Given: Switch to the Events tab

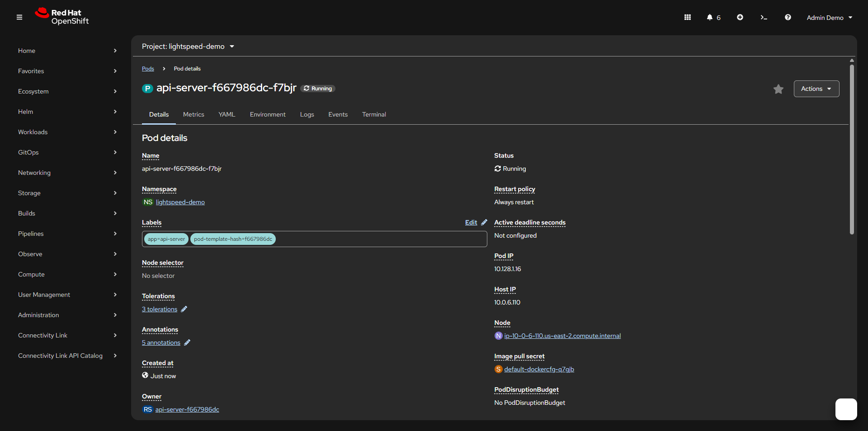Looking at the screenshot, I should (338, 114).
